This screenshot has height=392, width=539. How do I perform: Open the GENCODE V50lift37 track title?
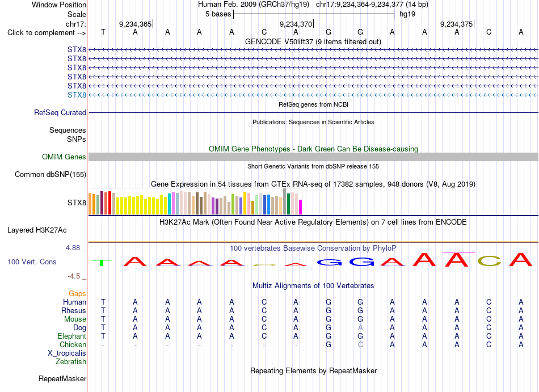313,41
